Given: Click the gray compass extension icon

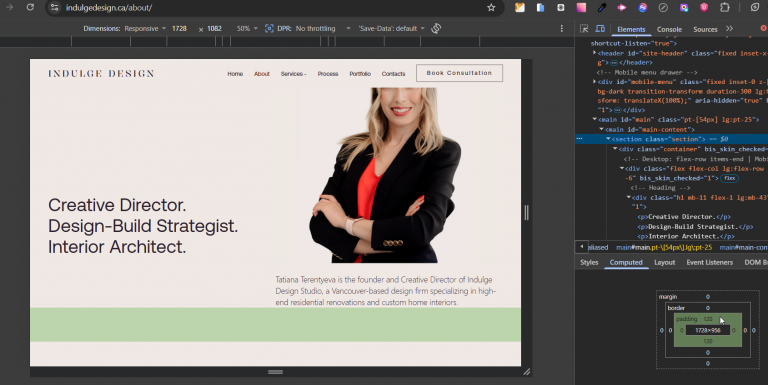Looking at the screenshot, I should click(663, 7).
